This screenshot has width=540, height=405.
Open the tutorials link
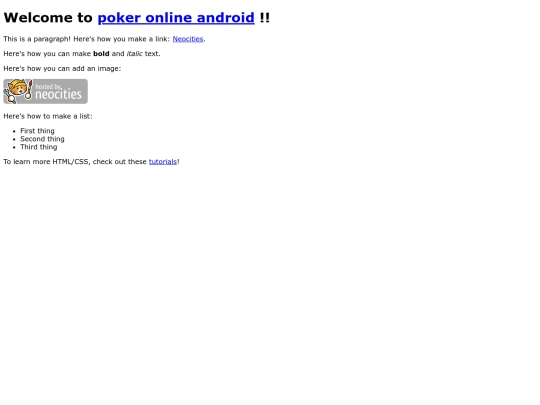pos(163,162)
